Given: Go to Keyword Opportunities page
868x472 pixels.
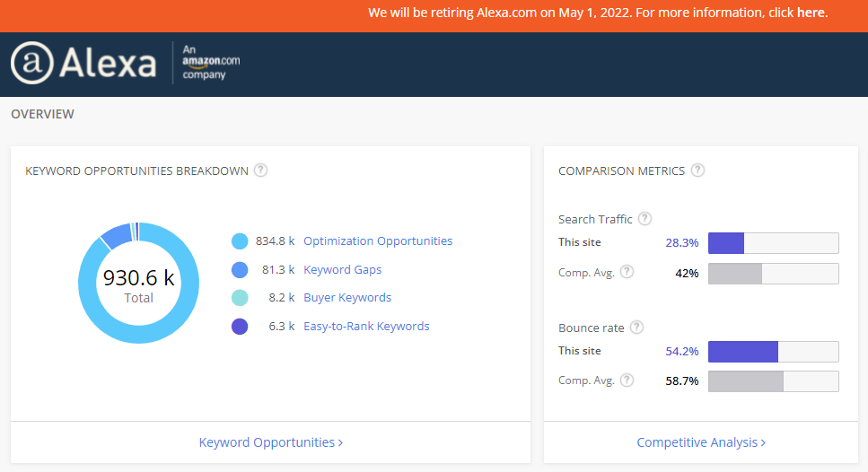Looking at the screenshot, I should pyautogui.click(x=271, y=442).
